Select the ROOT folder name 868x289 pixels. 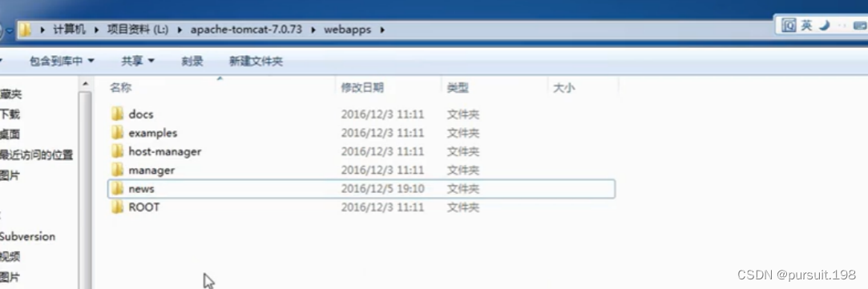coord(144,207)
